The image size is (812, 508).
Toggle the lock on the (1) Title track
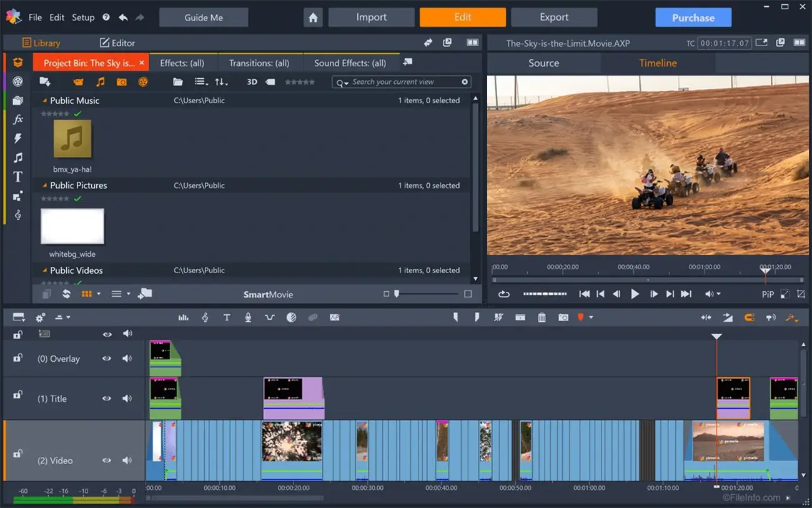click(x=18, y=394)
